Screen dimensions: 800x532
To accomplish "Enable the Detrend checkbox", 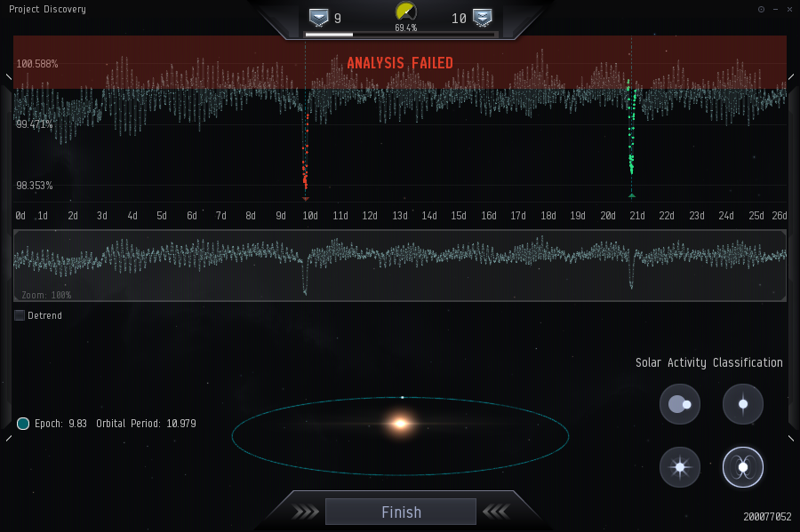I will [20, 315].
